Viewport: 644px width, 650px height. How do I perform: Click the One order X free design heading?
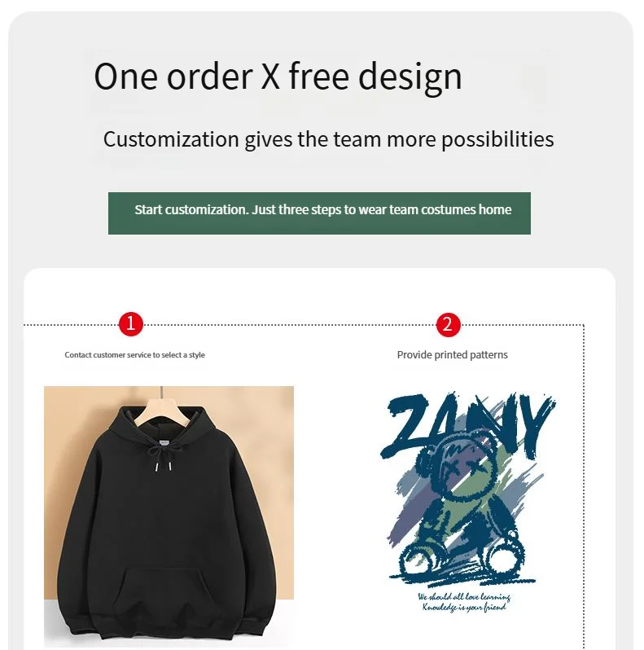tap(278, 77)
